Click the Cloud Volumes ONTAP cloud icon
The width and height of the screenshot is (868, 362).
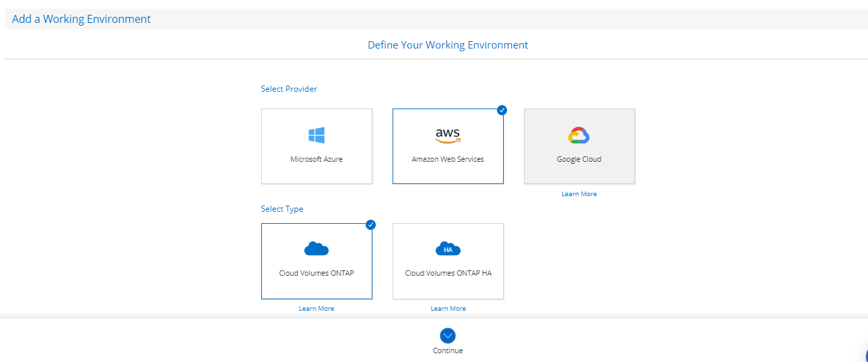pyautogui.click(x=316, y=249)
